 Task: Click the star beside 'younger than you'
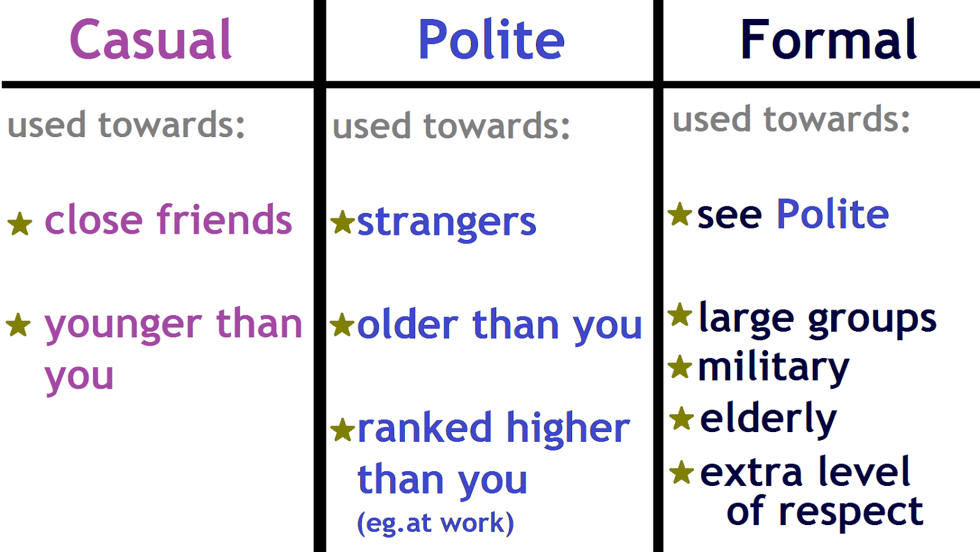[x=18, y=325]
